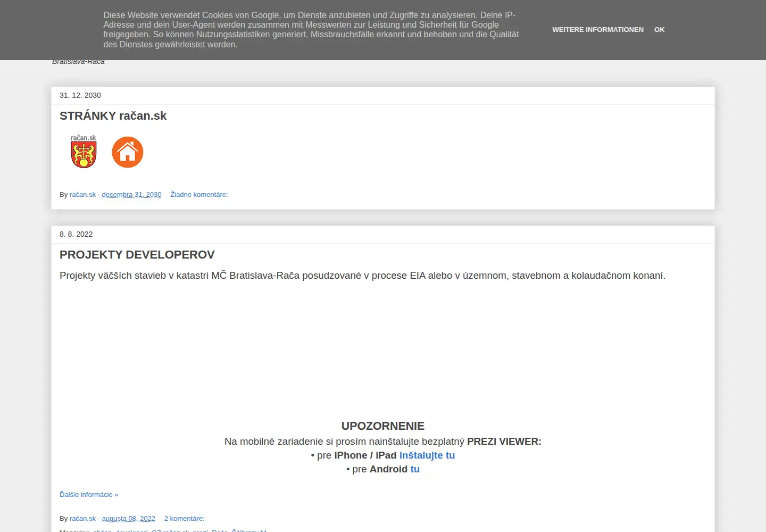Open Žiadne komentáre link
This screenshot has width=766, height=532.
point(199,195)
